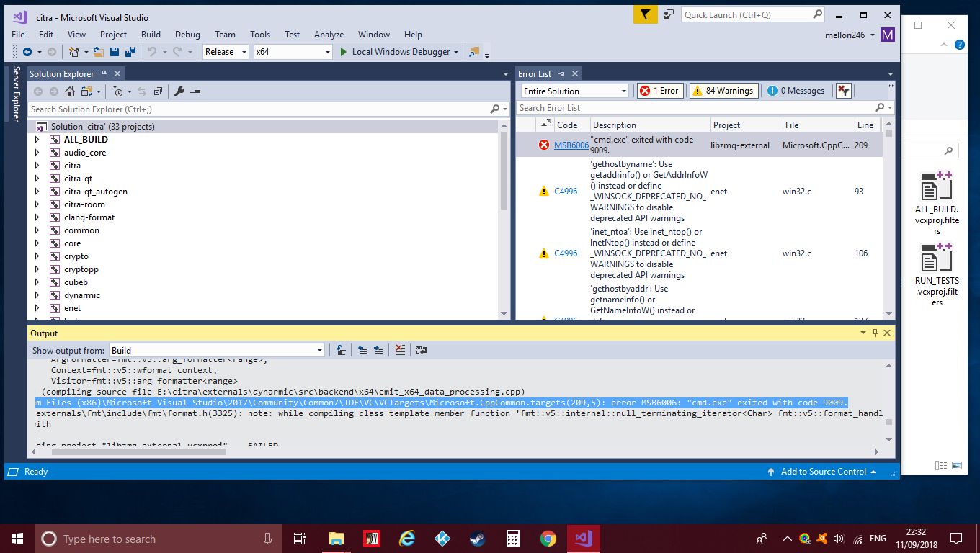This screenshot has width=980, height=553.
Task: Click the New Project toolbar icon
Action: coord(73,52)
